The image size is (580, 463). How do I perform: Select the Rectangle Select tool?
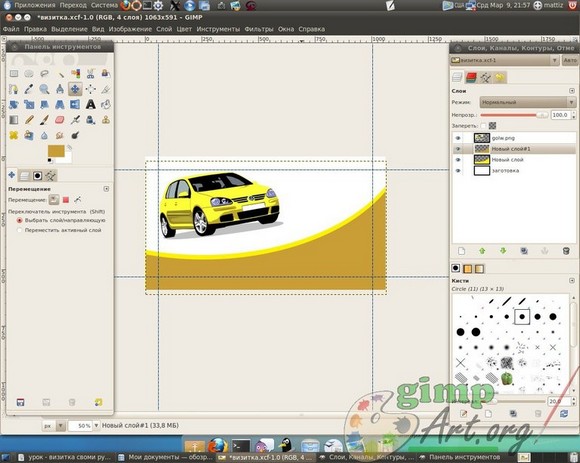pos(14,74)
